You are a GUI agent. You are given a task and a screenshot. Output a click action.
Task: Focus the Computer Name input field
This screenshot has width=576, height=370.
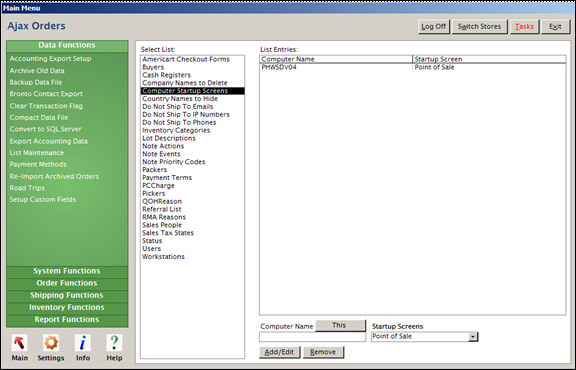(x=313, y=337)
